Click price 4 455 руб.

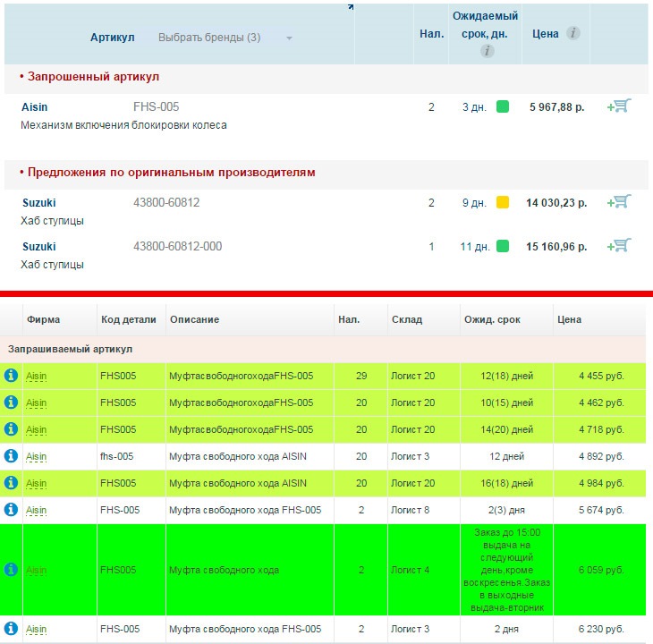coord(601,376)
